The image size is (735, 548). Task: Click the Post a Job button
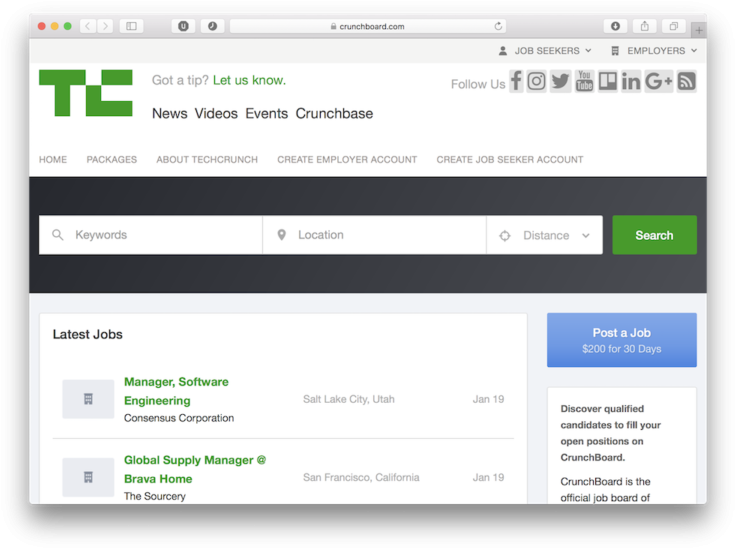tap(622, 340)
